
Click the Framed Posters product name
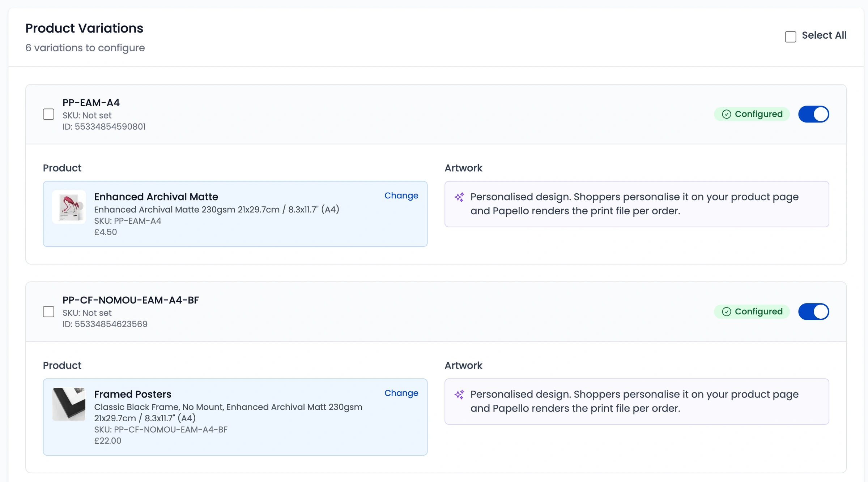133,394
